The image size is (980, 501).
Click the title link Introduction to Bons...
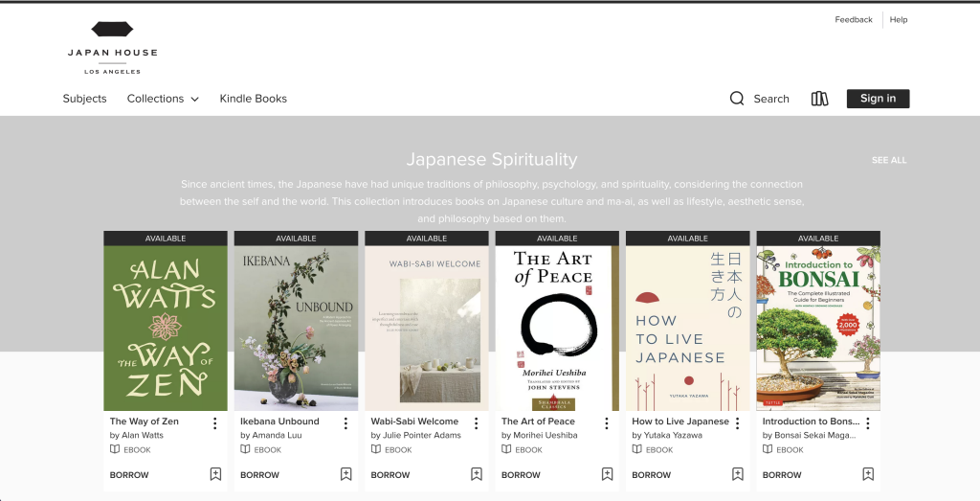click(x=812, y=421)
